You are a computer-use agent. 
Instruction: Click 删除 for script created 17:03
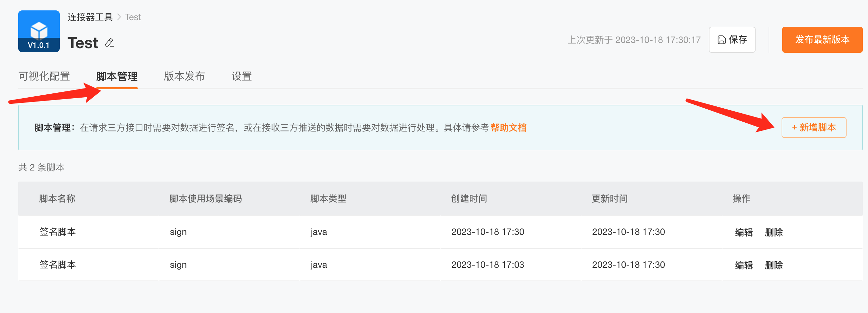(x=774, y=265)
